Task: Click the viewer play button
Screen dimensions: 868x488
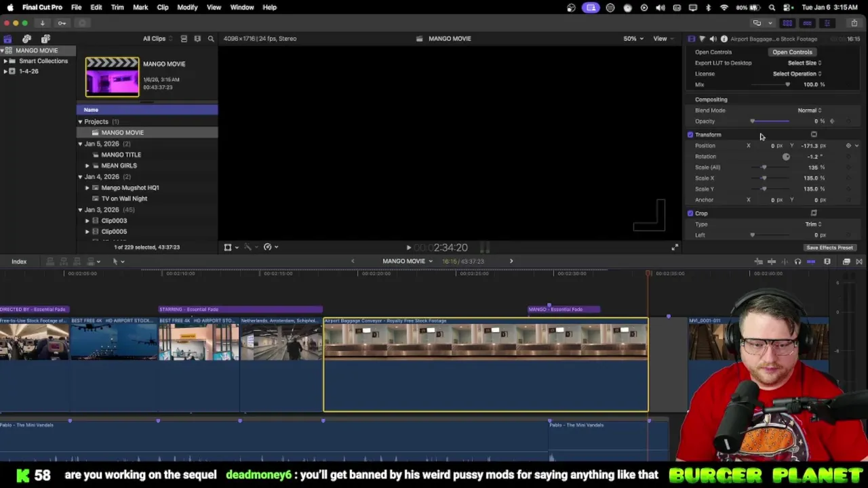Action: pyautogui.click(x=408, y=247)
